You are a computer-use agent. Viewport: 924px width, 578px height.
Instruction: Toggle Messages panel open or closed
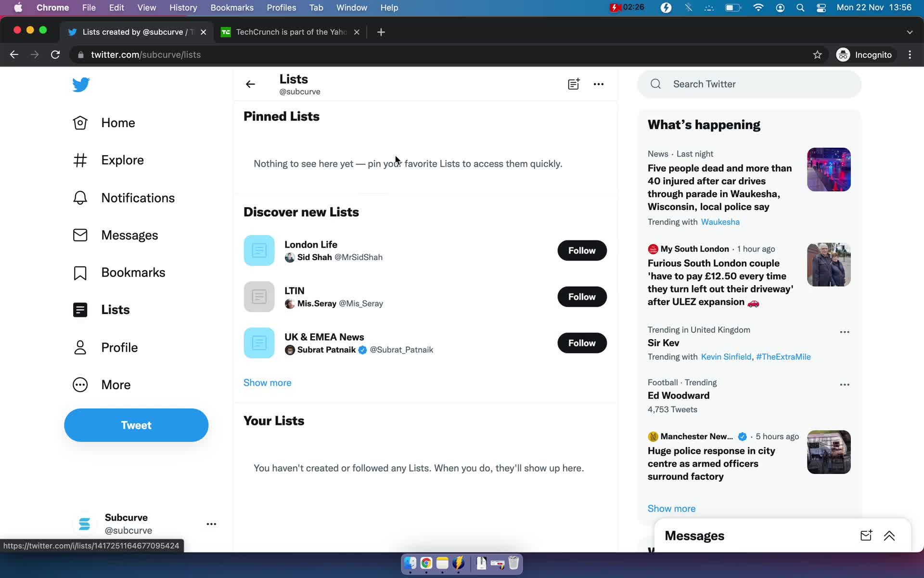point(889,536)
